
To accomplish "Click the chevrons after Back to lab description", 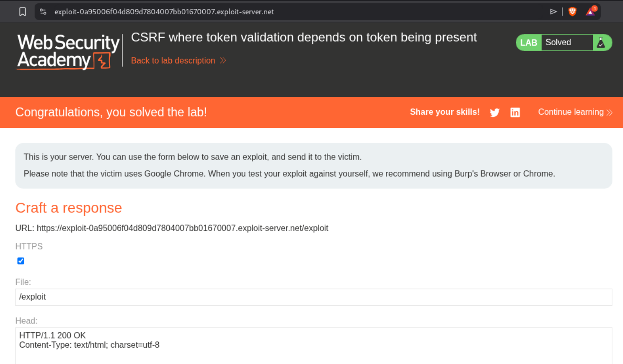I will tap(223, 61).
